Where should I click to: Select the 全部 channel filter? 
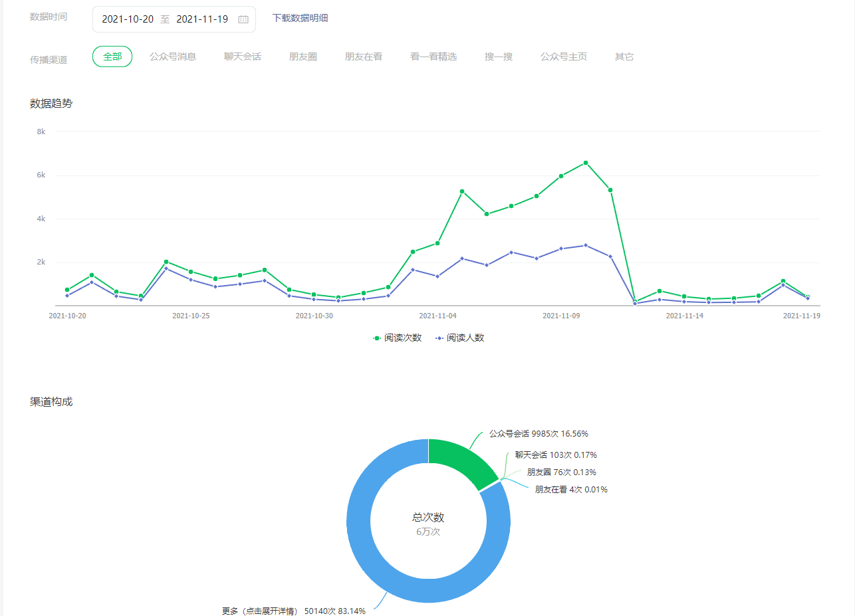click(x=112, y=56)
